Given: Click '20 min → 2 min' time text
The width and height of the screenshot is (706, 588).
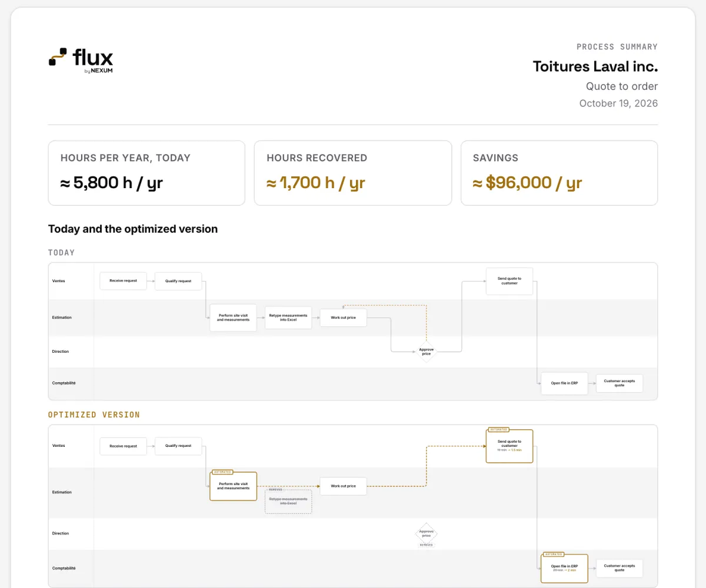Looking at the screenshot, I should [x=564, y=570].
